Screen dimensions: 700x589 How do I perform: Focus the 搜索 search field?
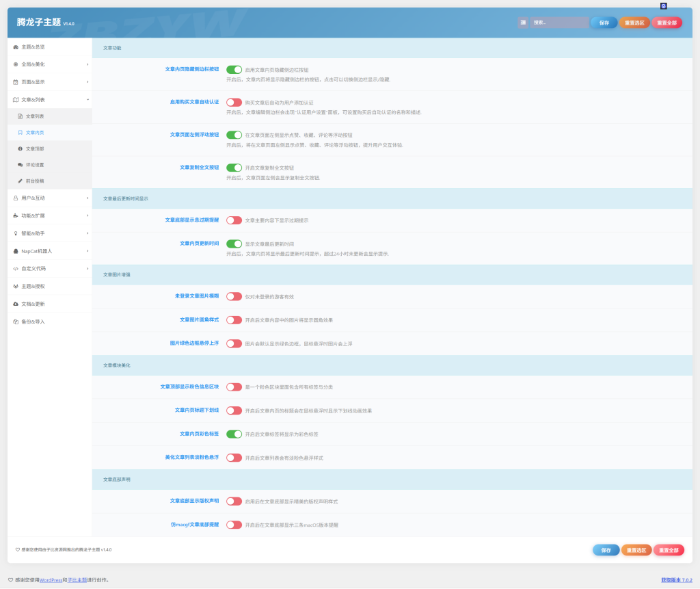tap(559, 23)
